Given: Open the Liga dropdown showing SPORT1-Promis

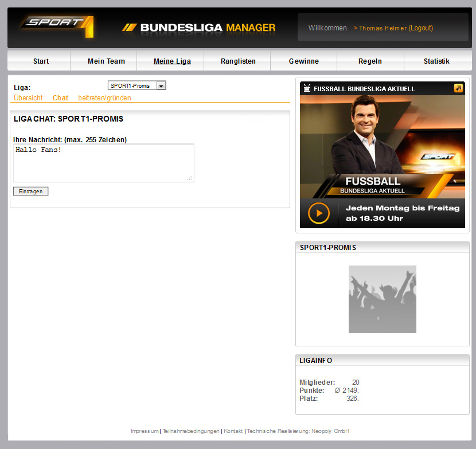Looking at the screenshot, I should tap(137, 85).
